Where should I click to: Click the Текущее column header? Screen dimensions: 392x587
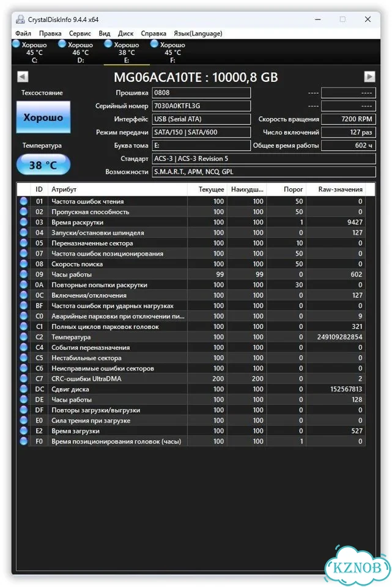[207, 190]
